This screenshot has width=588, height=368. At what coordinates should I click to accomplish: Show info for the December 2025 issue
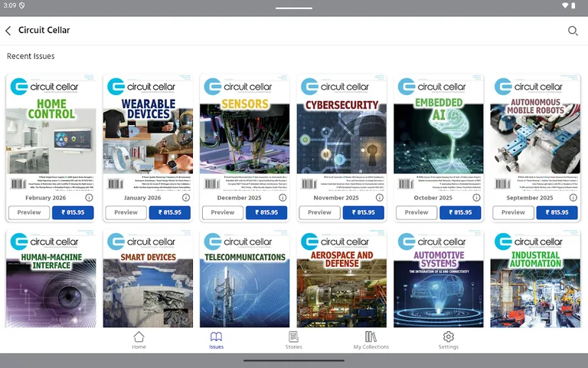pos(283,198)
